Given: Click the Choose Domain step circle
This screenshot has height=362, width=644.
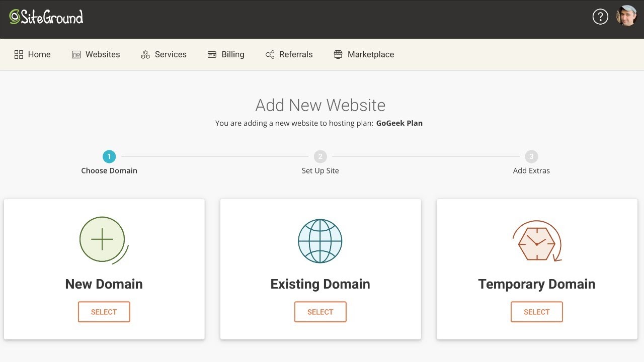Looking at the screenshot, I should click(x=109, y=156).
